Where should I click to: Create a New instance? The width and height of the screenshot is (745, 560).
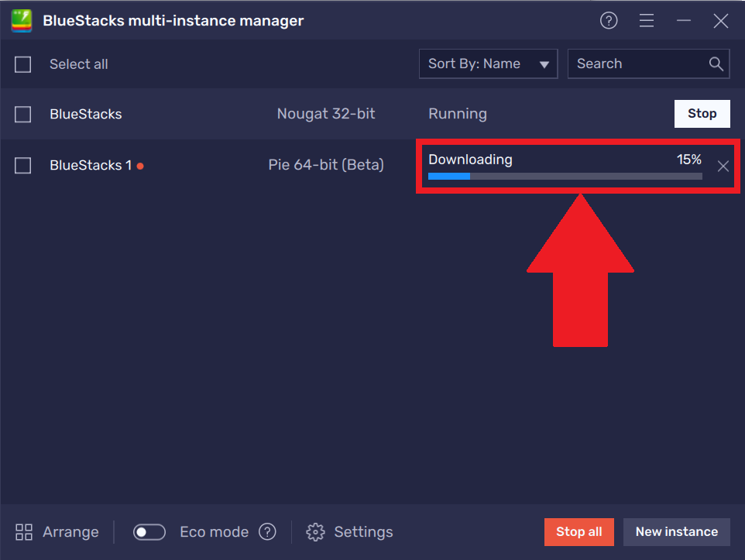[x=676, y=532]
